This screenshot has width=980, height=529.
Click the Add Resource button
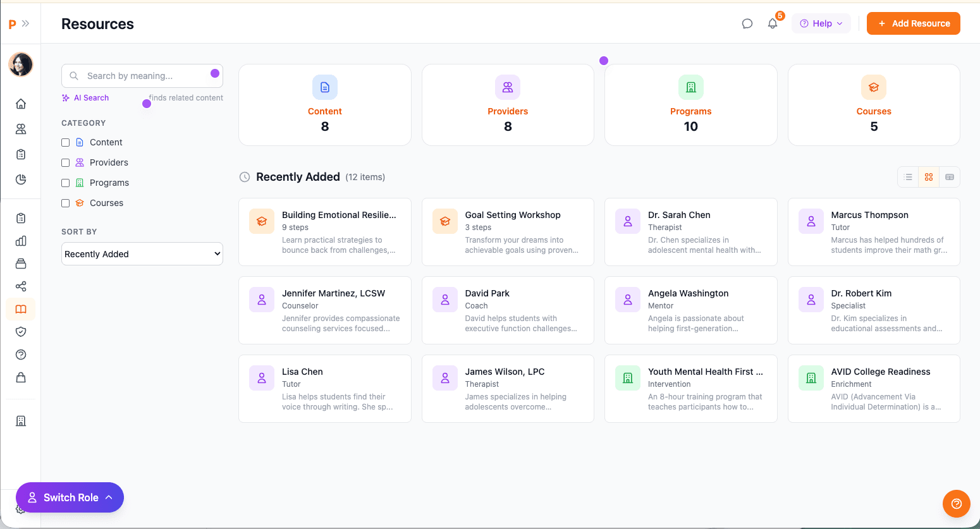coord(913,23)
